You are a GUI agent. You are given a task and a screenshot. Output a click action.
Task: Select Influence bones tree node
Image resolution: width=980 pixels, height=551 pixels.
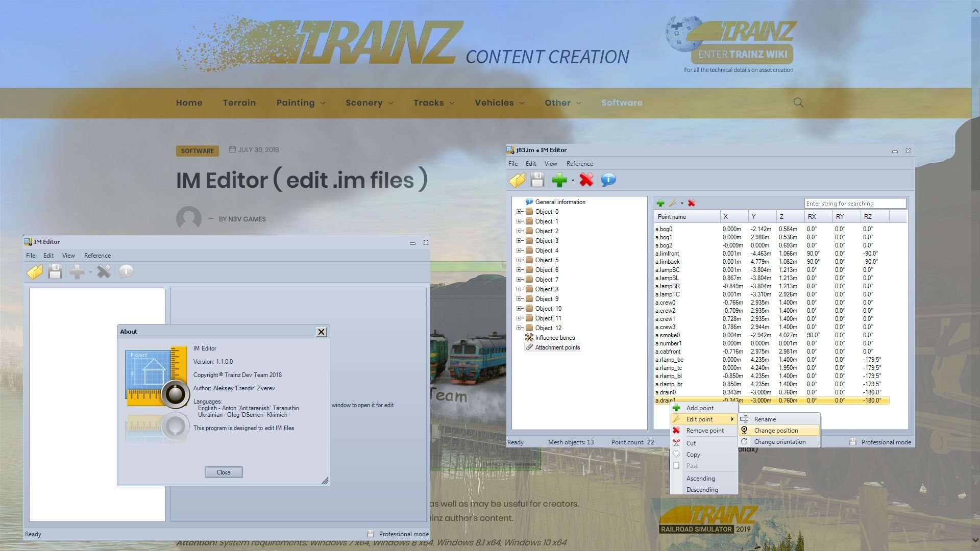tap(550, 338)
